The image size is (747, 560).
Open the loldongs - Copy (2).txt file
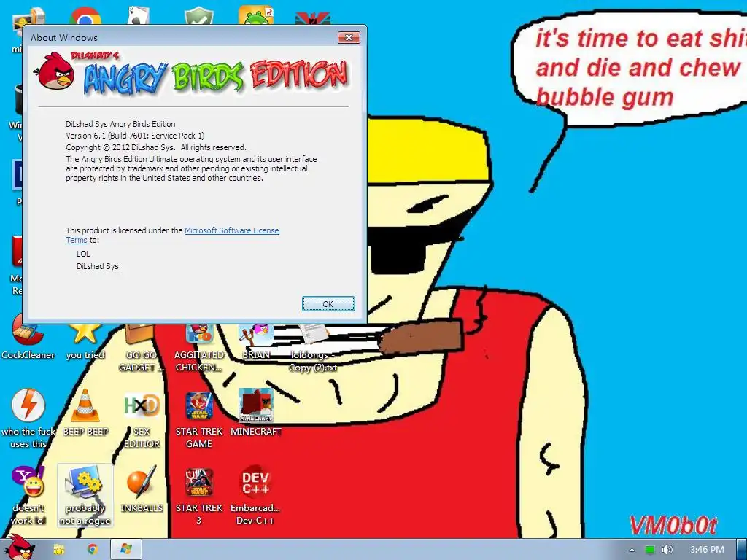pos(312,348)
